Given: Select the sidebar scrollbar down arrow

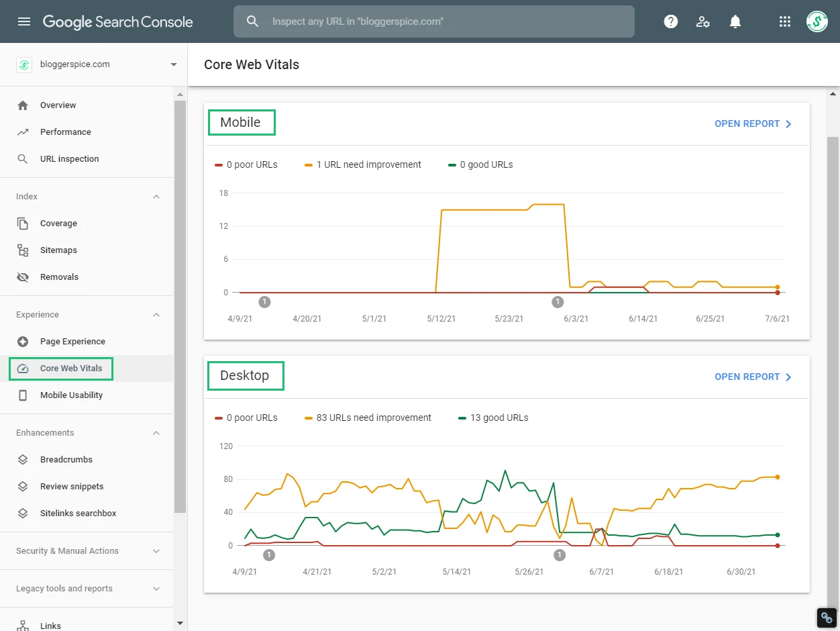Looking at the screenshot, I should [180, 623].
